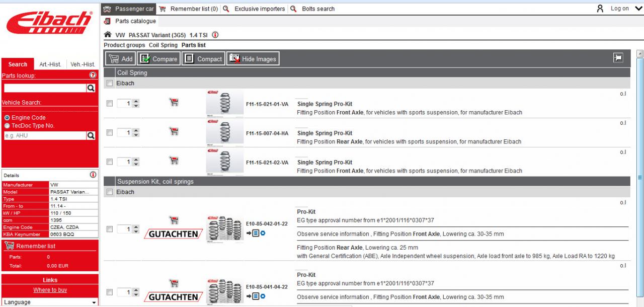644x307 pixels.
Task: Open the Bolts search menu item
Action: coord(318,9)
